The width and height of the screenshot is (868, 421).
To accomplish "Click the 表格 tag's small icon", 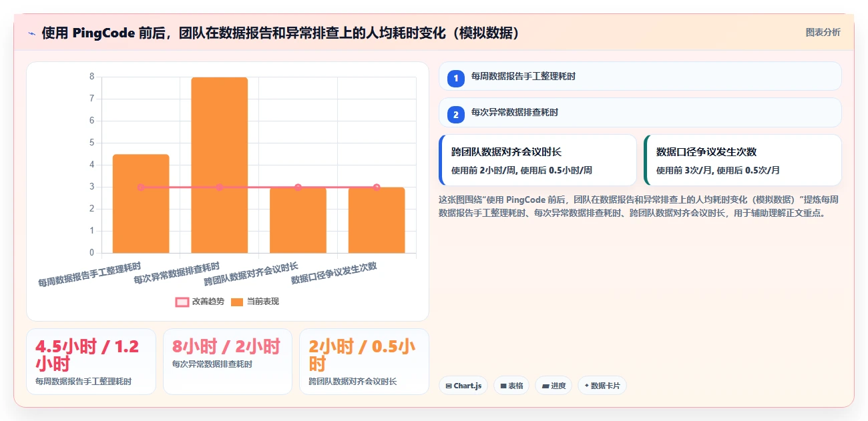I will pyautogui.click(x=503, y=386).
